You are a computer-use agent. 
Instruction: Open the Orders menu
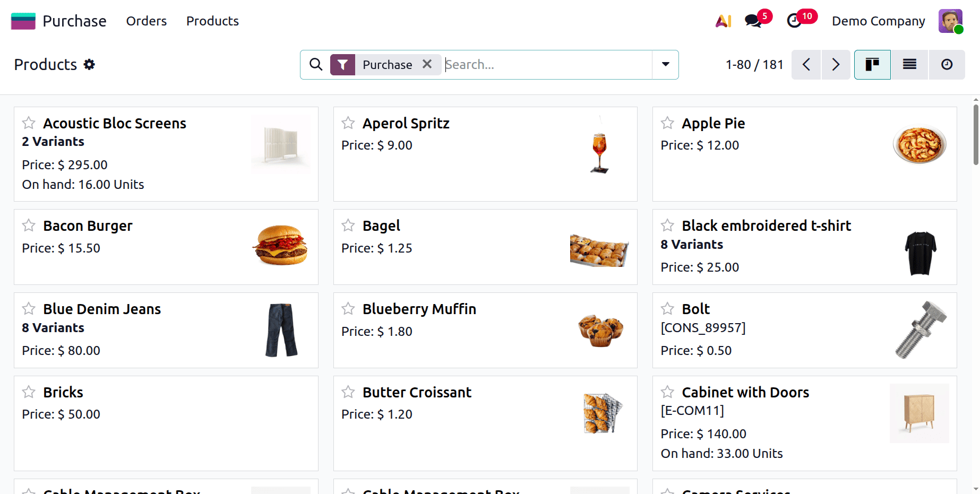coord(146,21)
